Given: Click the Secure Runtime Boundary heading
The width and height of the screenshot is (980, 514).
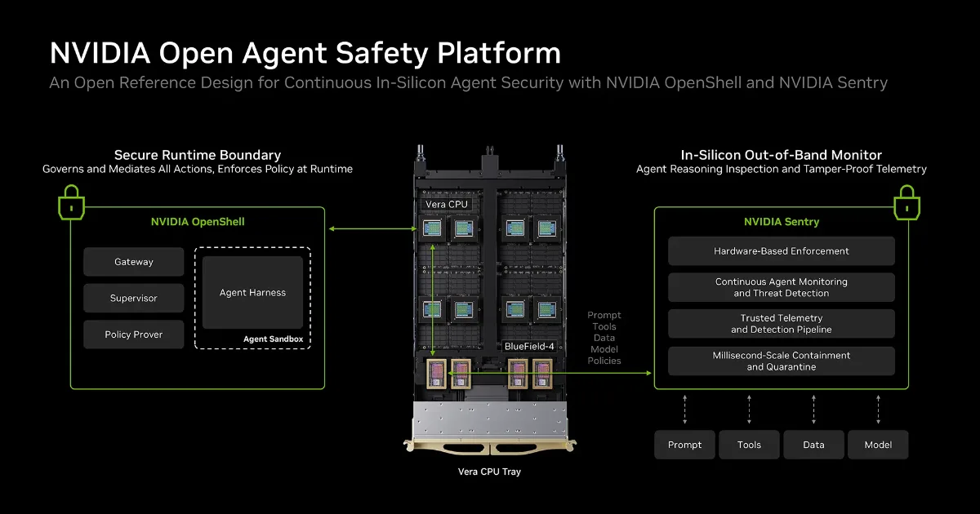Looking at the screenshot, I should pyautogui.click(x=198, y=155).
